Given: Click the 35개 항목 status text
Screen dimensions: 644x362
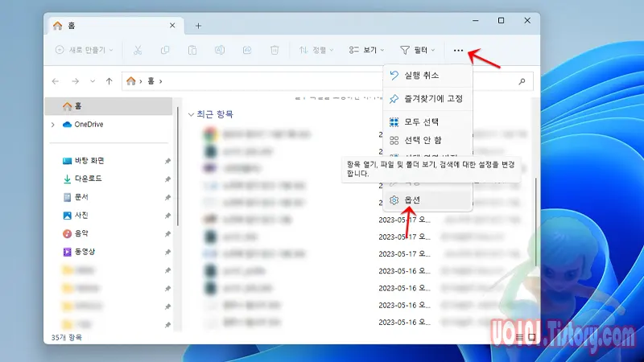Looking at the screenshot, I should click(67, 337).
